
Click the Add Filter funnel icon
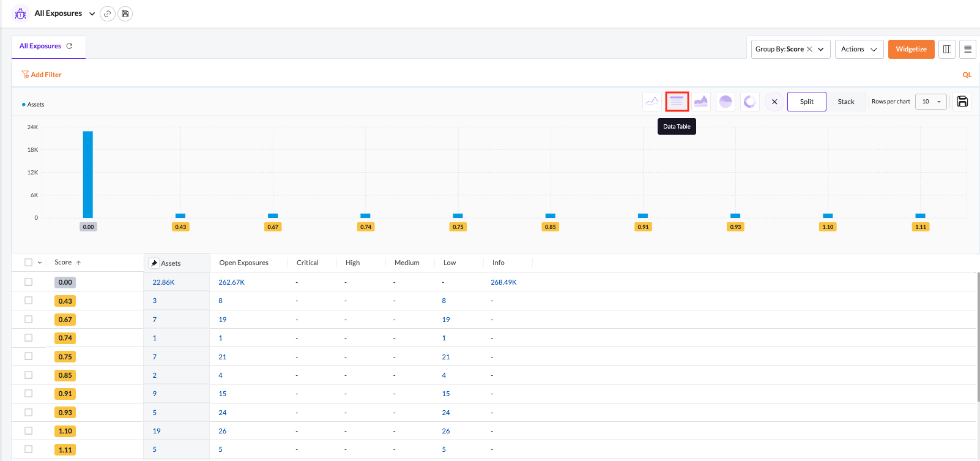[x=25, y=75]
